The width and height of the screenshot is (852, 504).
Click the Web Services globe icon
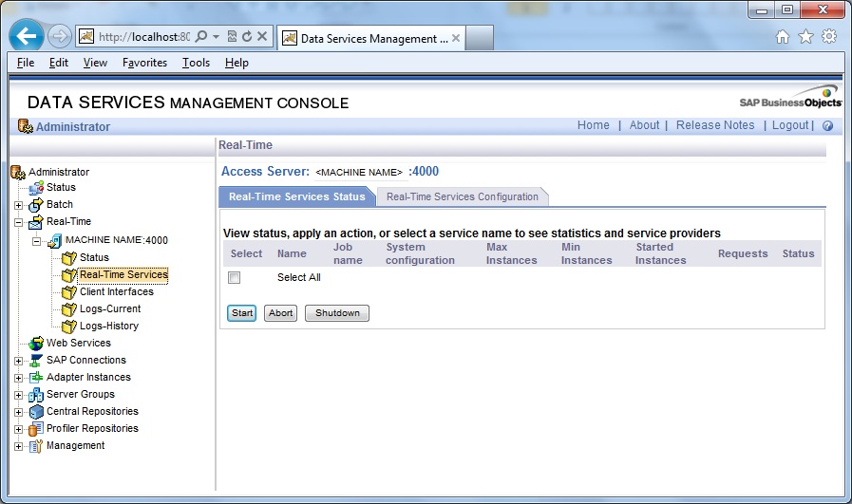click(x=36, y=344)
